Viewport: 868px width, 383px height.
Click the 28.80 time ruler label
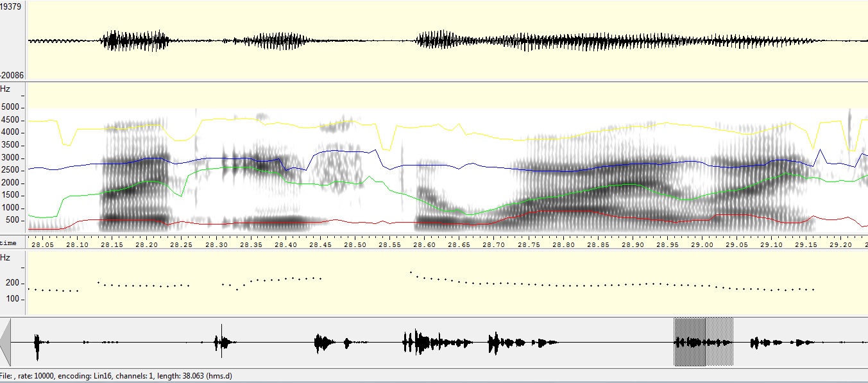(x=564, y=244)
